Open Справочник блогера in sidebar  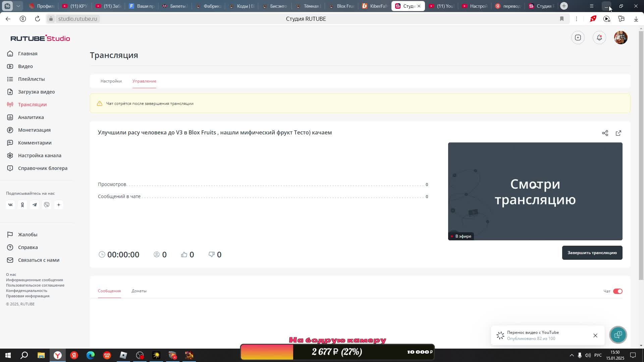(43, 168)
